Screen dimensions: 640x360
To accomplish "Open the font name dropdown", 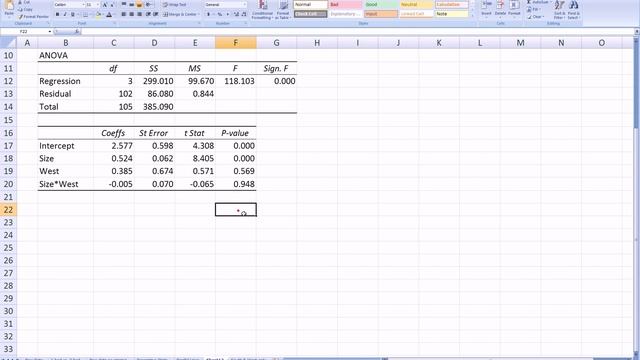I will [83, 4].
